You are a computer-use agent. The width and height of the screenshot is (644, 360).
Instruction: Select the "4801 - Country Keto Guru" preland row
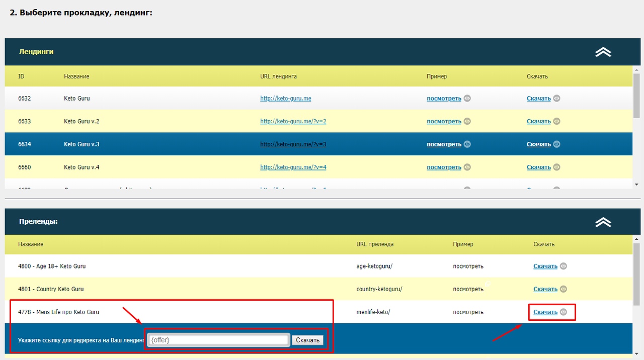point(319,289)
